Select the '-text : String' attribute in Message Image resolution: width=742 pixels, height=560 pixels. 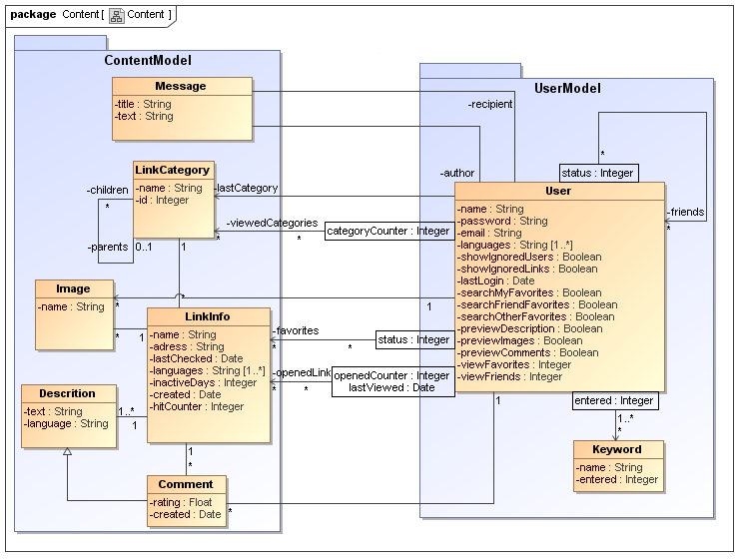pos(144,117)
